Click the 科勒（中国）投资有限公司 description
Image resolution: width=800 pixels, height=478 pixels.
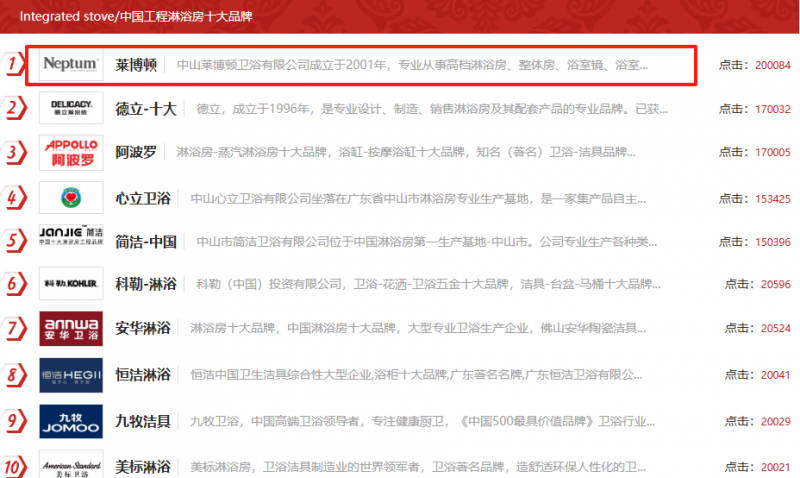pyautogui.click(x=429, y=284)
